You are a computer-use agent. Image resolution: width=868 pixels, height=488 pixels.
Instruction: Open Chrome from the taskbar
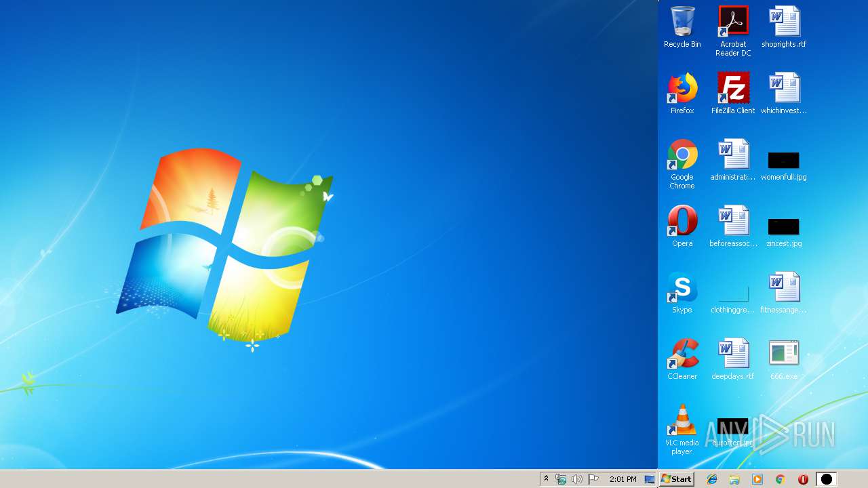pos(781,479)
